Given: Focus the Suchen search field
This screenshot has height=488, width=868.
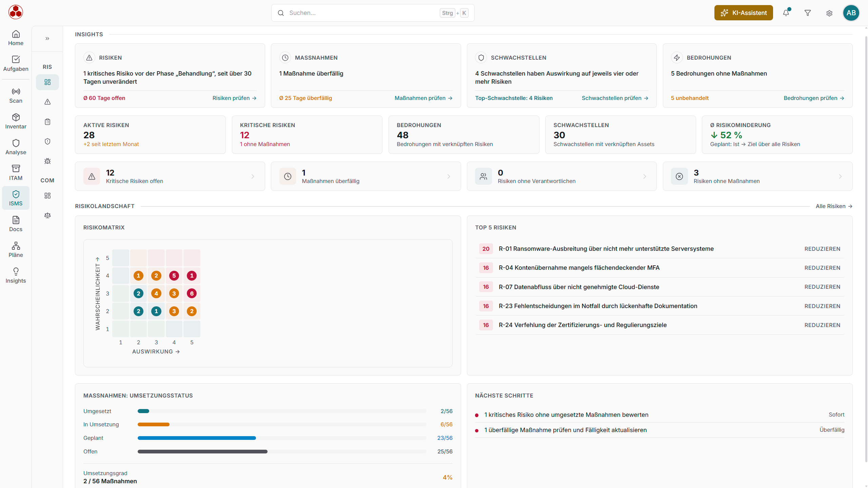Looking at the screenshot, I should tap(373, 13).
